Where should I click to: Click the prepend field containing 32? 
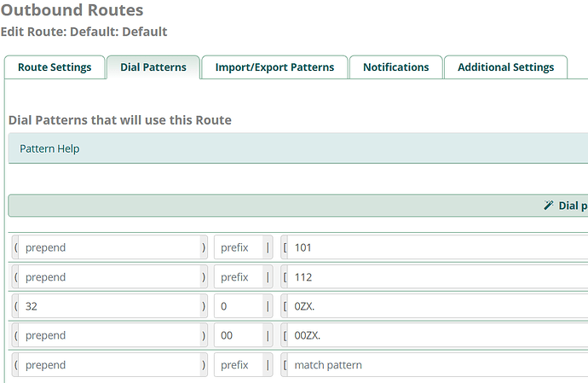[110, 306]
